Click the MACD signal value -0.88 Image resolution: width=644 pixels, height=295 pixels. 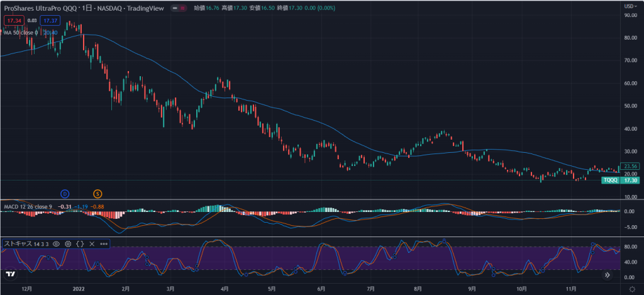(x=96, y=207)
